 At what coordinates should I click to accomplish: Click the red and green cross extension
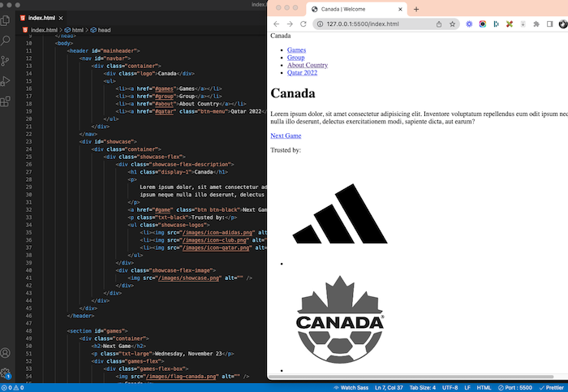pos(510,24)
